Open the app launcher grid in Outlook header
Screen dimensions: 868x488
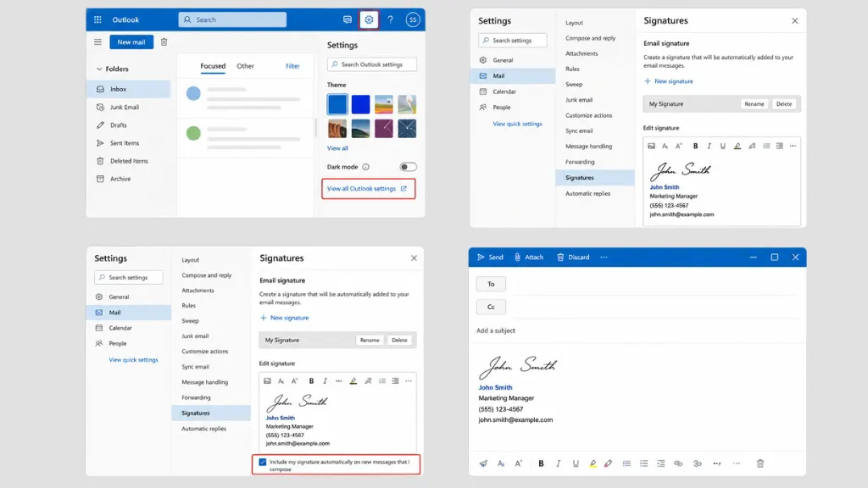tap(97, 20)
